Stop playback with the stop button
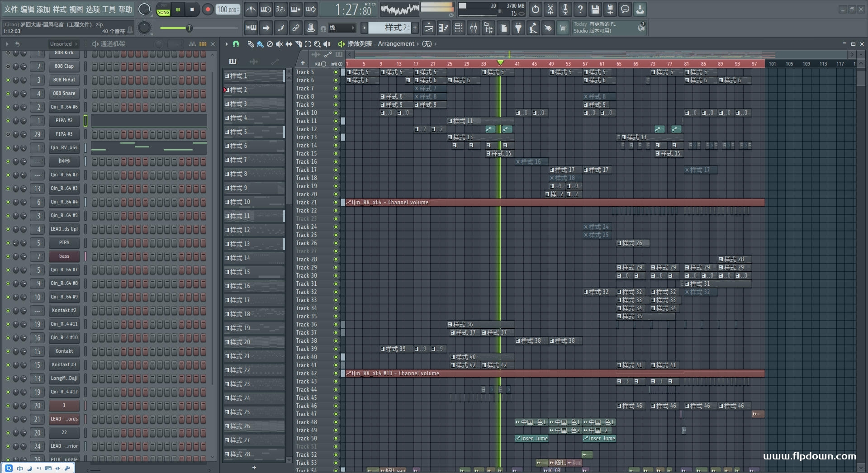This screenshot has width=868, height=473. tap(192, 9)
